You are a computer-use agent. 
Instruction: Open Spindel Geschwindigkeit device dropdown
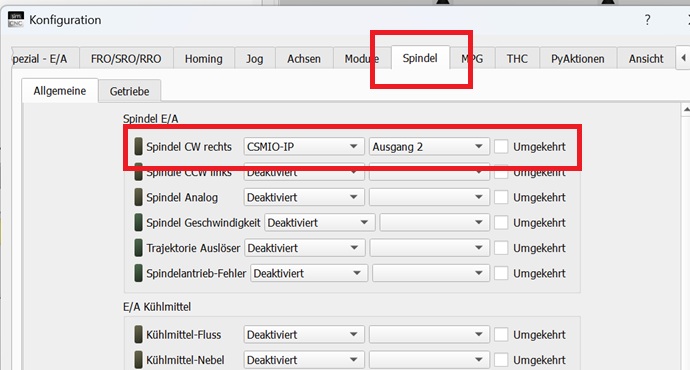pyautogui.click(x=319, y=223)
